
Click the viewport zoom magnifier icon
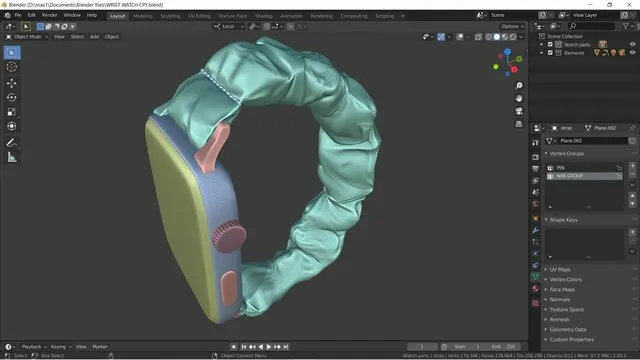pyautogui.click(x=519, y=86)
